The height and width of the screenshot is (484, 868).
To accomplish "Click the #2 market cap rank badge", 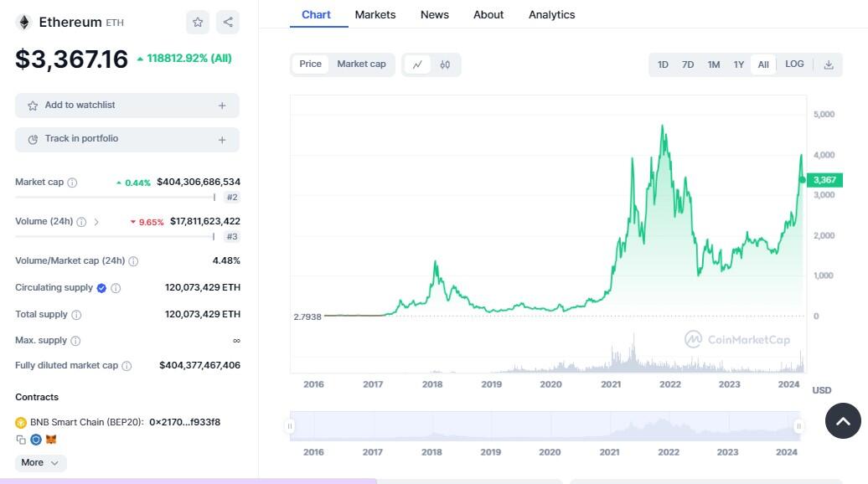I will (x=232, y=198).
